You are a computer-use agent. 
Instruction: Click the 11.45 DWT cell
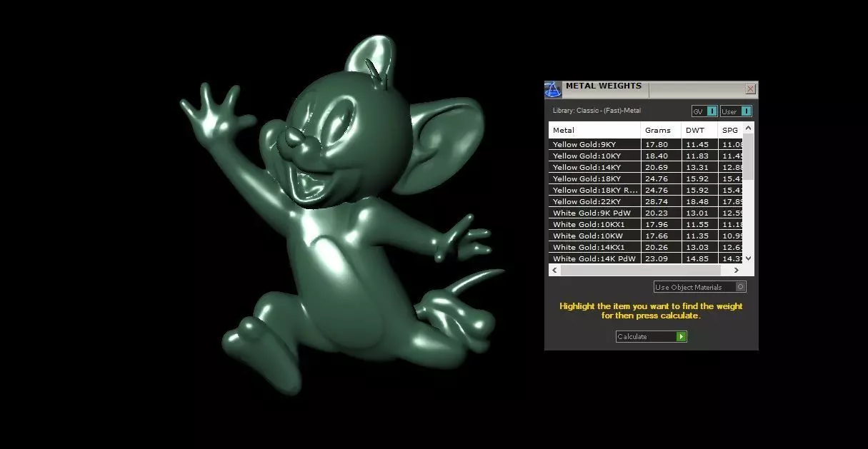pyautogui.click(x=699, y=144)
